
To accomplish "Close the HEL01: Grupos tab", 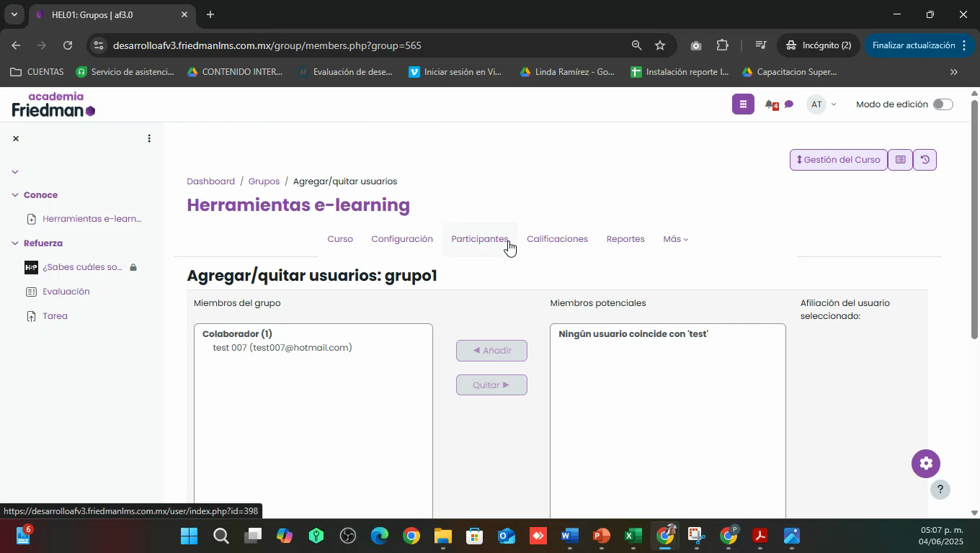I will pyautogui.click(x=184, y=14).
